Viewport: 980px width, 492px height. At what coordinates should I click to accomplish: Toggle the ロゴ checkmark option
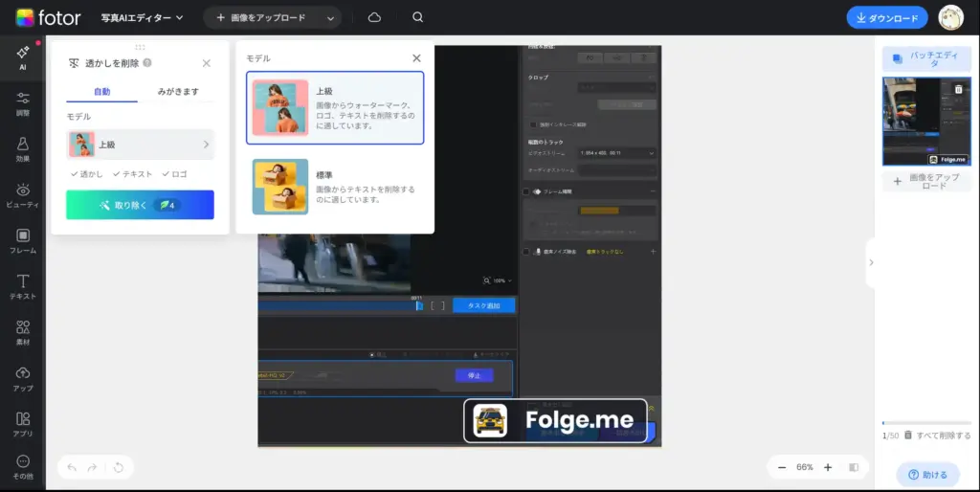[x=174, y=174]
